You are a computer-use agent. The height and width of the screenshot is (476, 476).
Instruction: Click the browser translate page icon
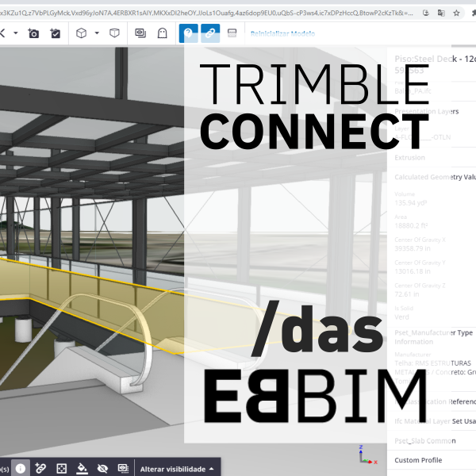point(441,13)
